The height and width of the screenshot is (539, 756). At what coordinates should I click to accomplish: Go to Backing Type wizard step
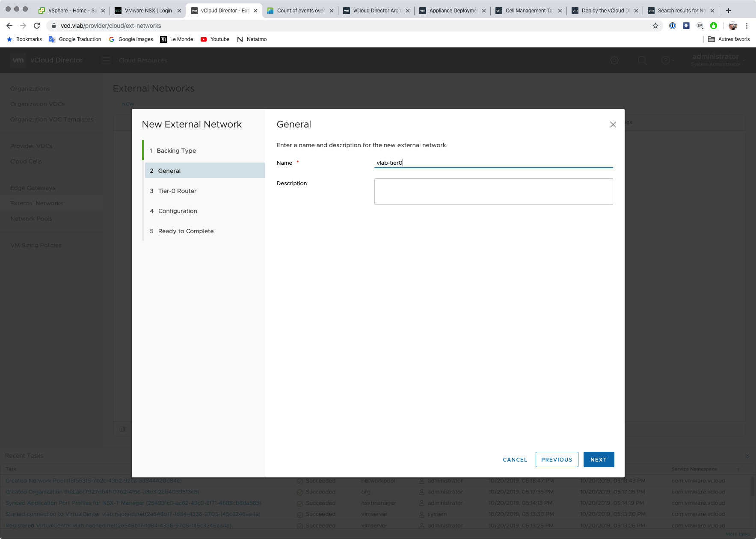tap(176, 151)
